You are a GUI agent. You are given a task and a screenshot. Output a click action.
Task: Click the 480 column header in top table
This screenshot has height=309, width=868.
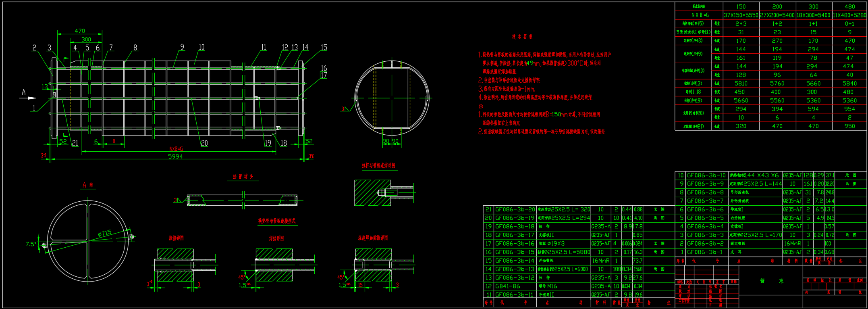click(x=849, y=6)
